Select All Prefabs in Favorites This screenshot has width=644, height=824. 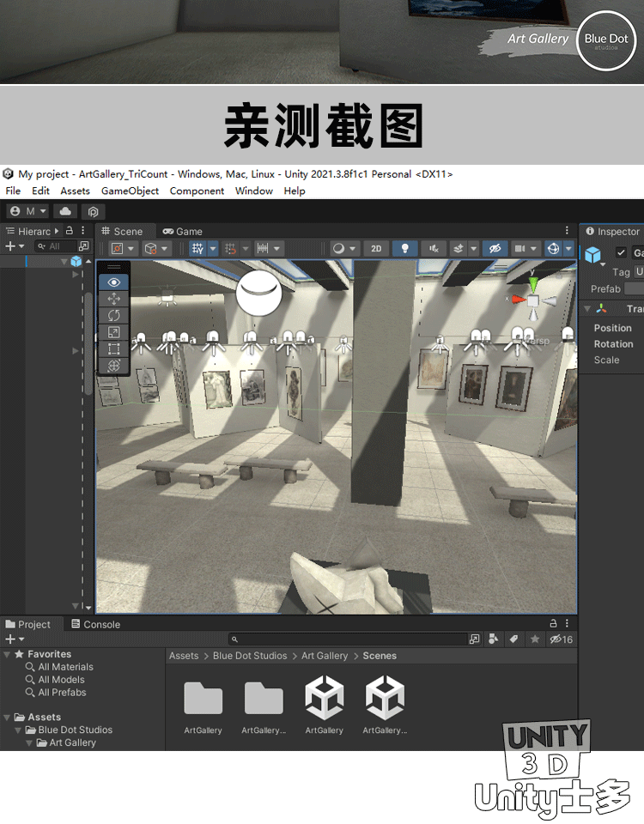click(62, 693)
